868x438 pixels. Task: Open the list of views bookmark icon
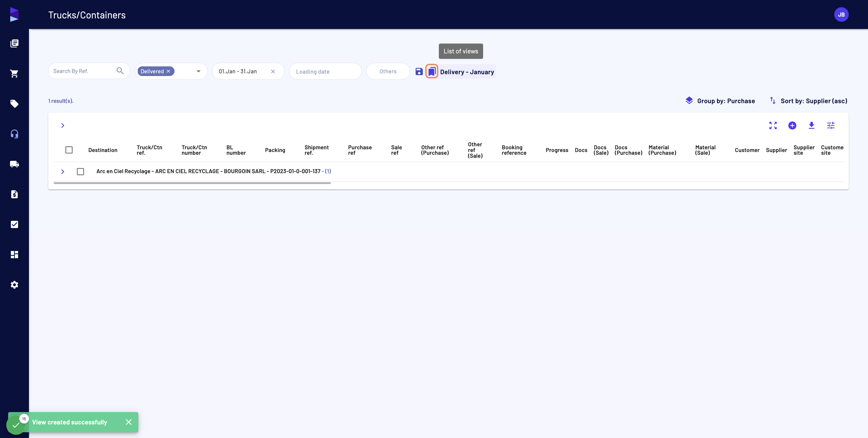432,71
